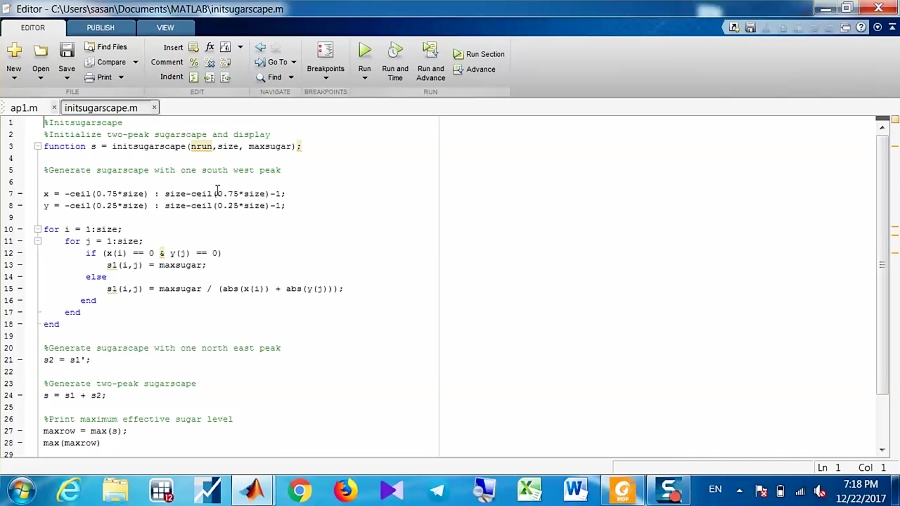Image resolution: width=900 pixels, height=506 pixels.
Task: Click the 'maxsugar' text on line 13
Action: tap(180, 265)
